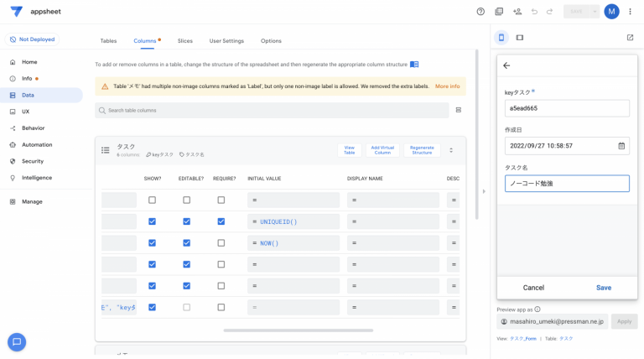Follow the More info link in warning
The width and height of the screenshot is (644, 359).
(447, 86)
